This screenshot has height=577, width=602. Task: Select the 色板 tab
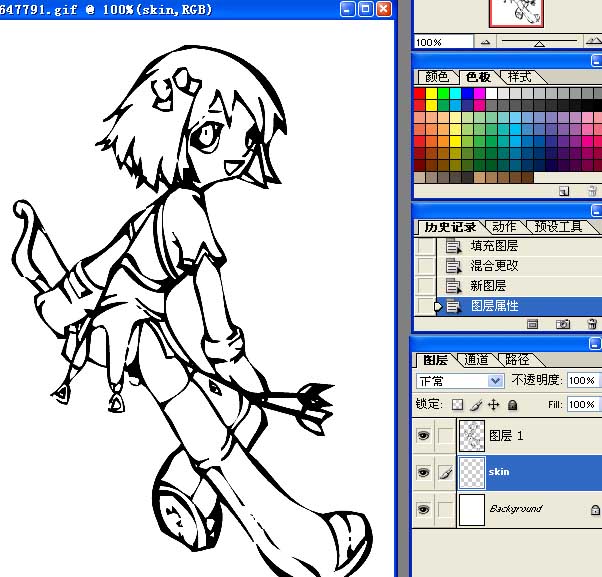(x=478, y=77)
